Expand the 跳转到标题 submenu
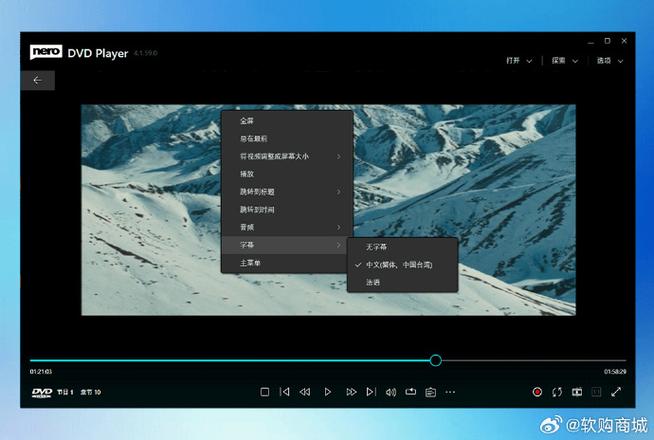Image resolution: width=654 pixels, height=440 pixels. coord(287,192)
